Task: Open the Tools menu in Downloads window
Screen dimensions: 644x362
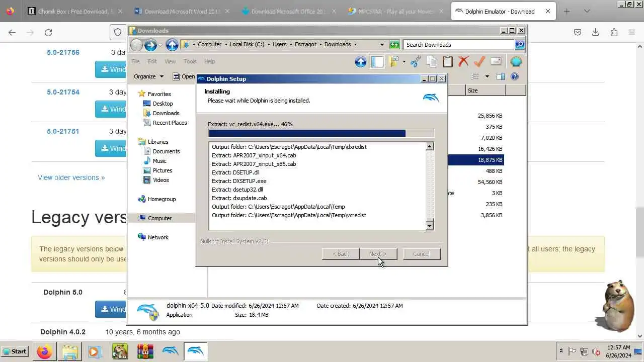Action: point(190,61)
